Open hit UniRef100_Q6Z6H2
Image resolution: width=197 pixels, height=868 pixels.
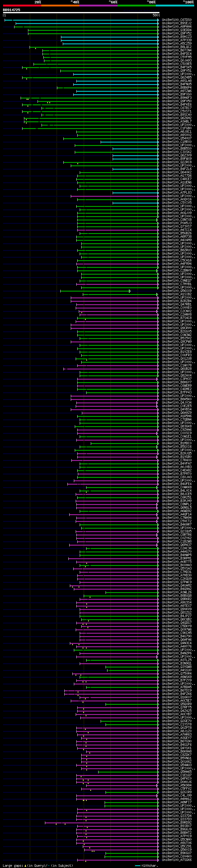[177, 118]
